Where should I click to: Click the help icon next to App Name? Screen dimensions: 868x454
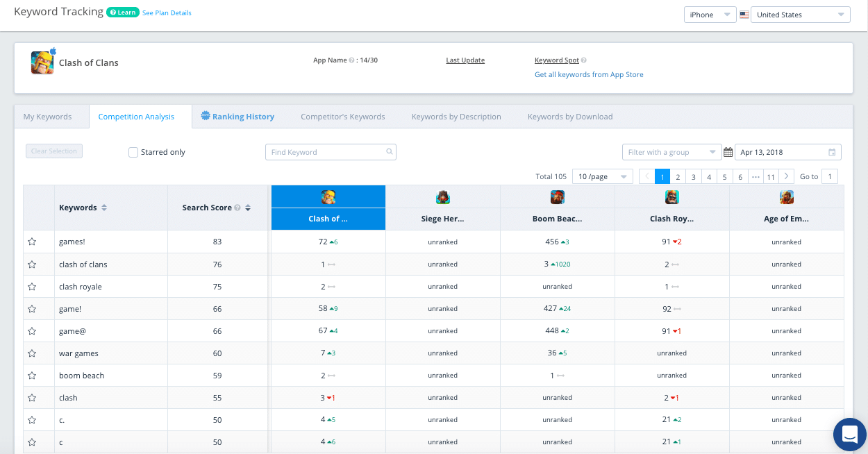(351, 60)
